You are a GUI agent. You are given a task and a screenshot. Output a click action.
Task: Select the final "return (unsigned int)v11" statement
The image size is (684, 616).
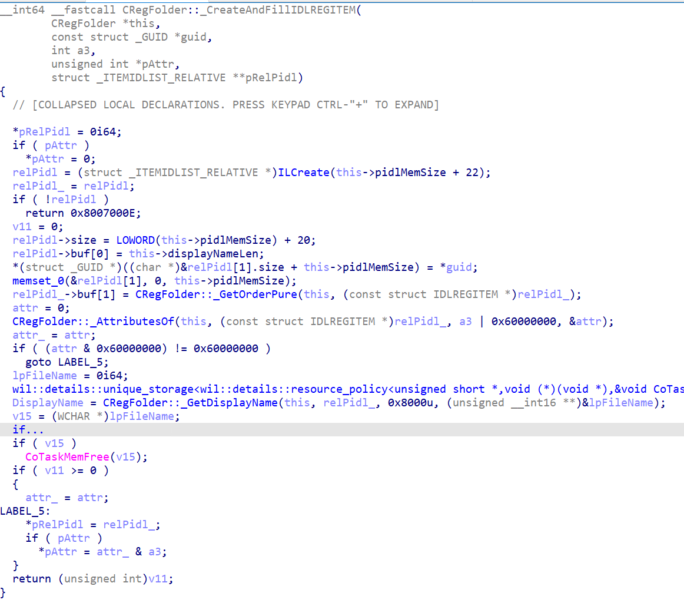(93, 579)
